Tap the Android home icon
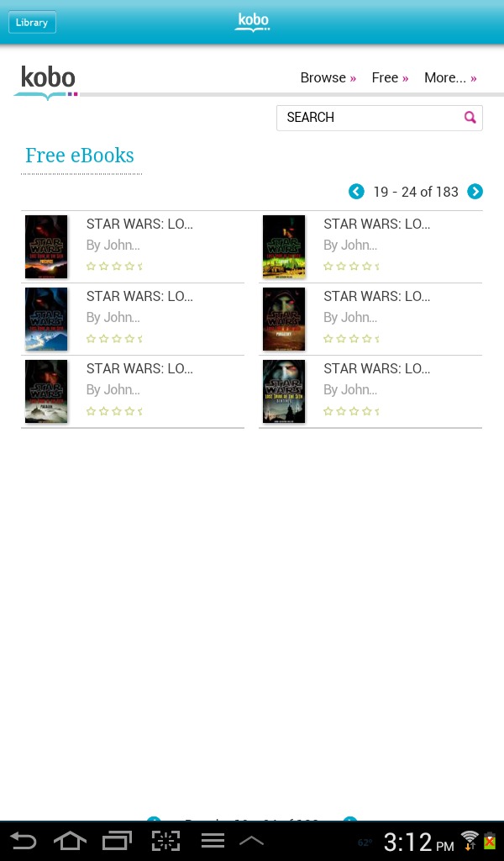This screenshot has height=861, width=504. tap(70, 841)
